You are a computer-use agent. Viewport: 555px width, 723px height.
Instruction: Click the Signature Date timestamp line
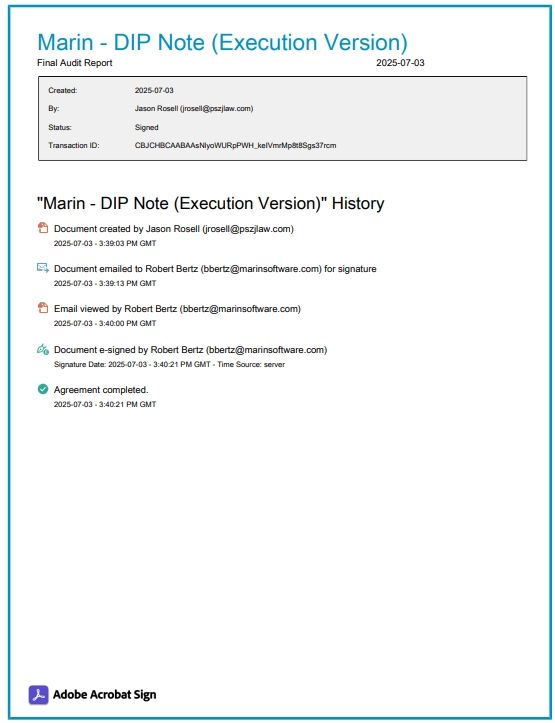pyautogui.click(x=169, y=364)
